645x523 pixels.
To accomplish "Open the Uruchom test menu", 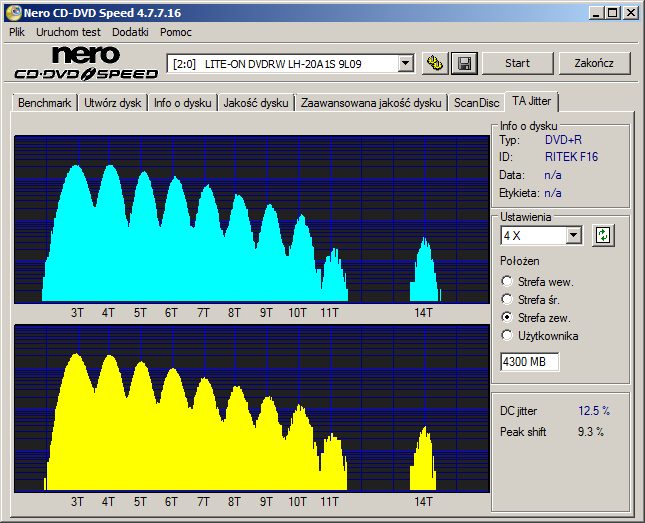I will pos(68,32).
